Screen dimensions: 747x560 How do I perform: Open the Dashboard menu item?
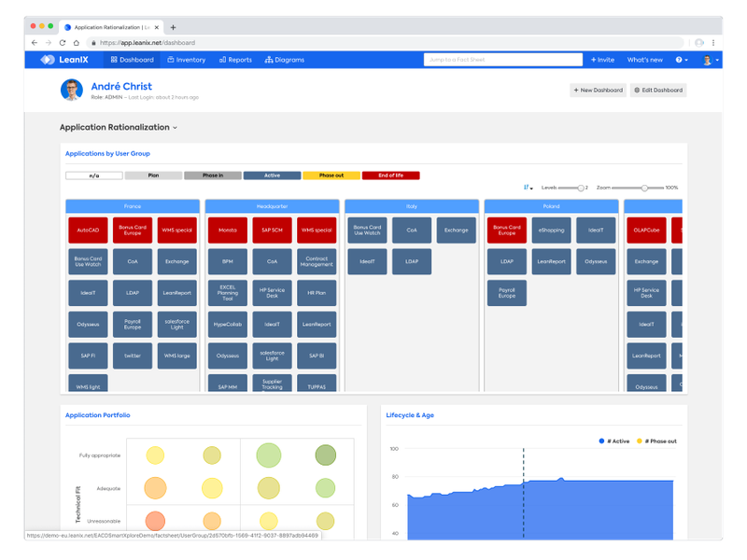[133, 60]
